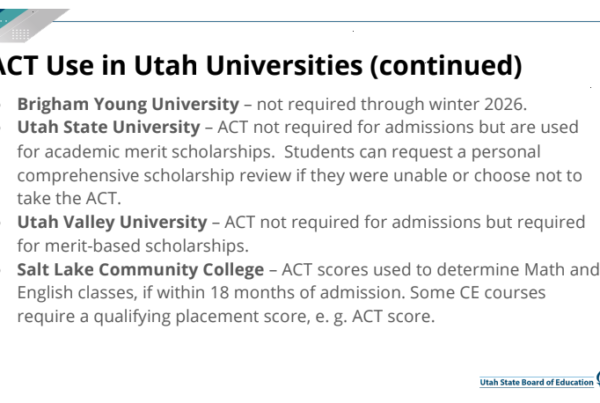
Task: Click the qualifying placement score line
Action: 226,317
